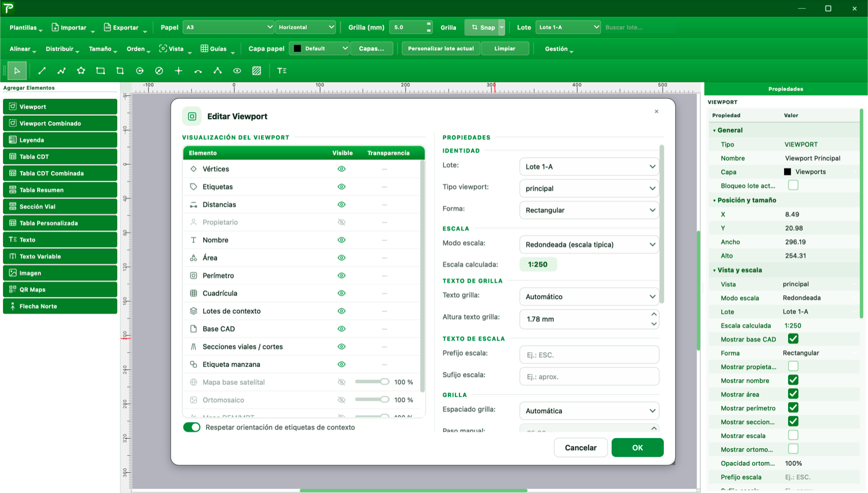Add a Sección Vial element
Viewport: 868px width, 493px height.
click(60, 207)
